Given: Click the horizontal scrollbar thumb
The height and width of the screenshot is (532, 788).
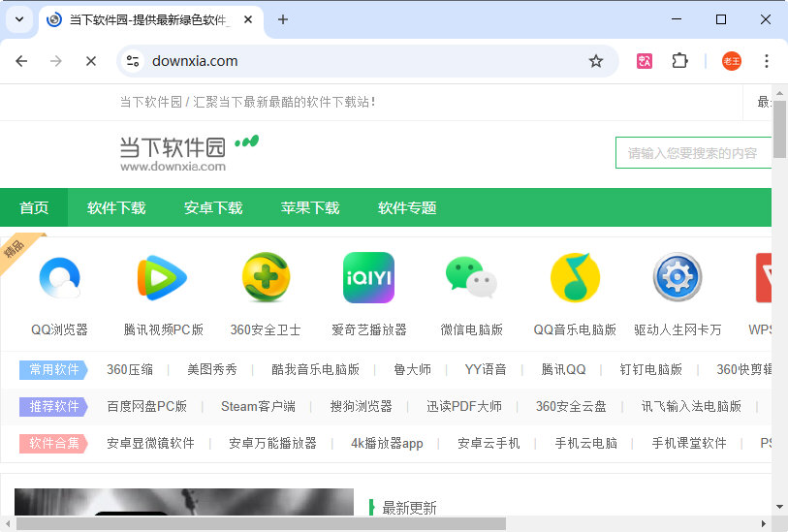Looking at the screenshot, I should (x=262, y=523).
